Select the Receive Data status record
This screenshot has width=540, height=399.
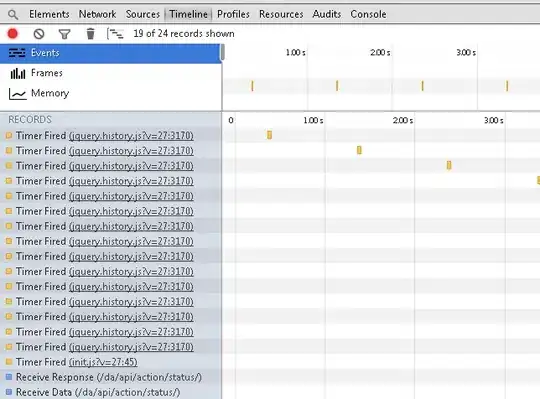110,392
